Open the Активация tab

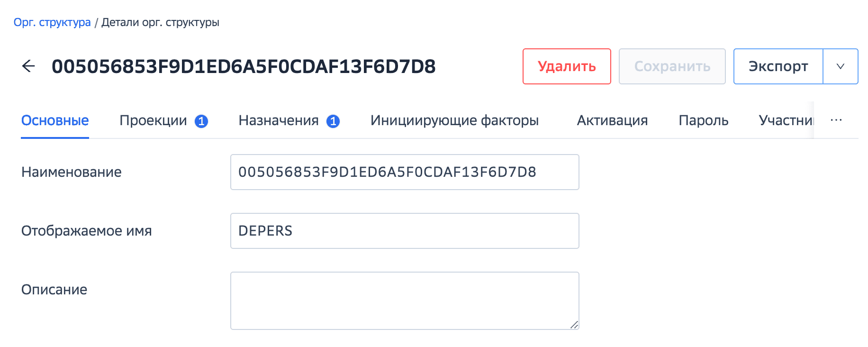click(612, 120)
